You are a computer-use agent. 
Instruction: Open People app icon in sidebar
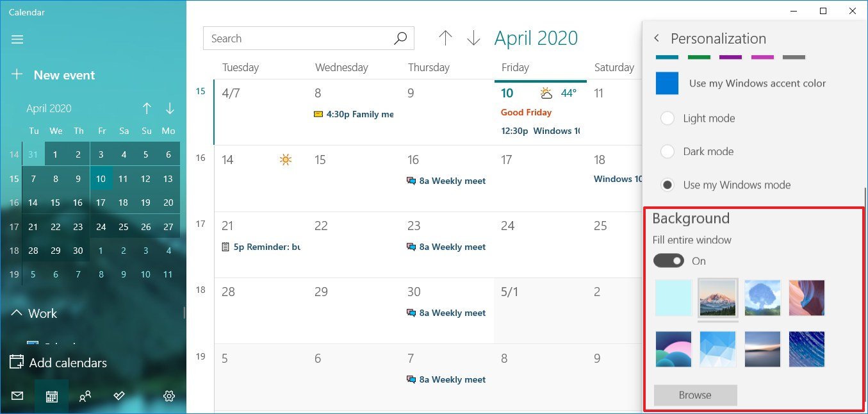point(85,397)
